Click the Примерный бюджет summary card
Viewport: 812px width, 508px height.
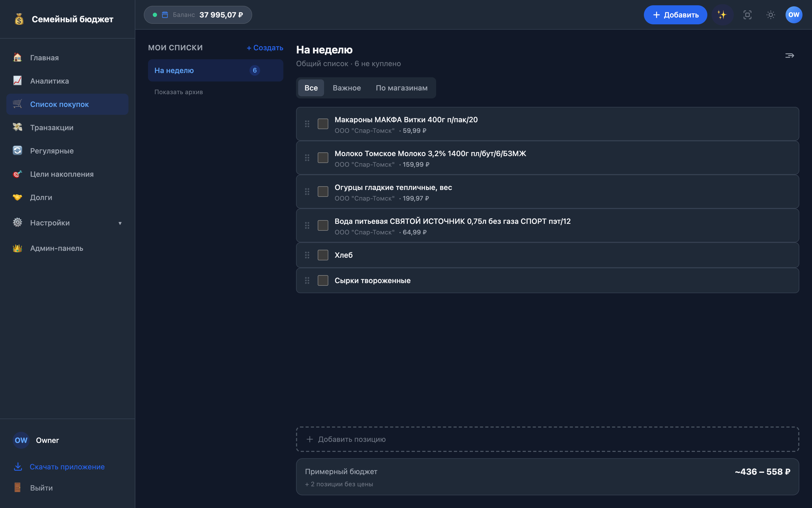coord(547,477)
